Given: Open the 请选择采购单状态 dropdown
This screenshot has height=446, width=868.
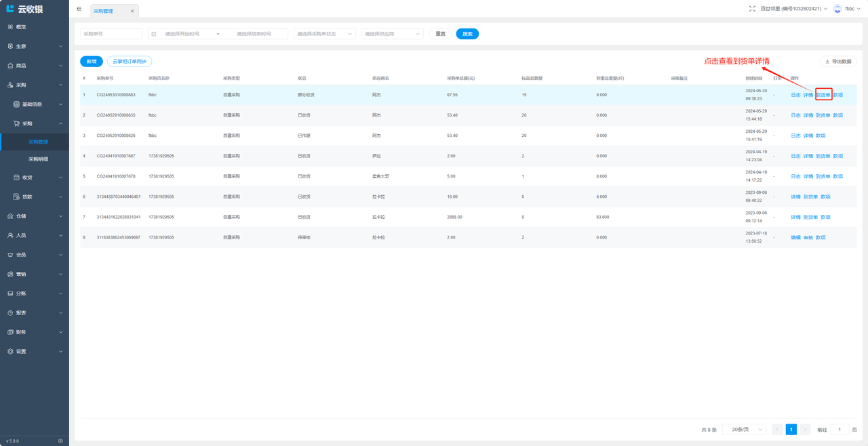Looking at the screenshot, I should pos(324,34).
